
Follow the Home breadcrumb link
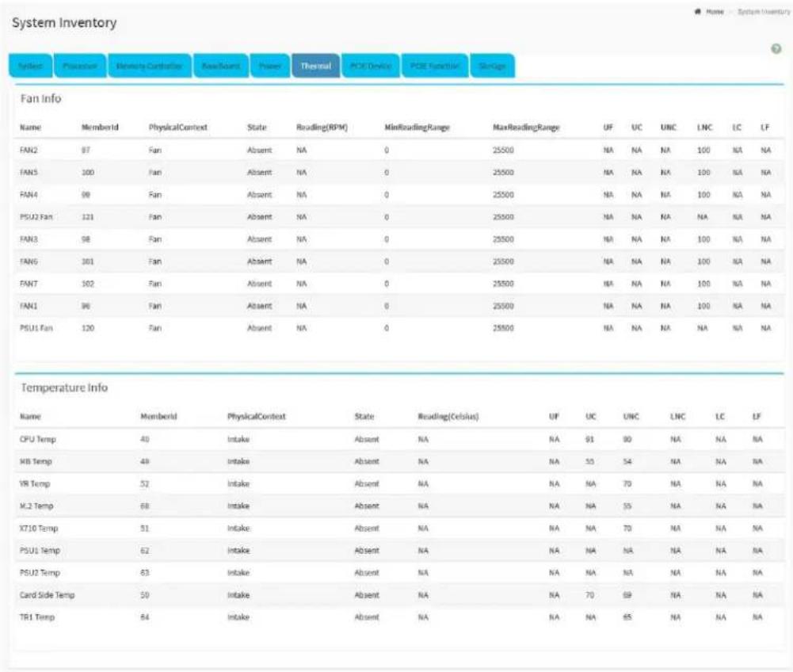pos(715,12)
